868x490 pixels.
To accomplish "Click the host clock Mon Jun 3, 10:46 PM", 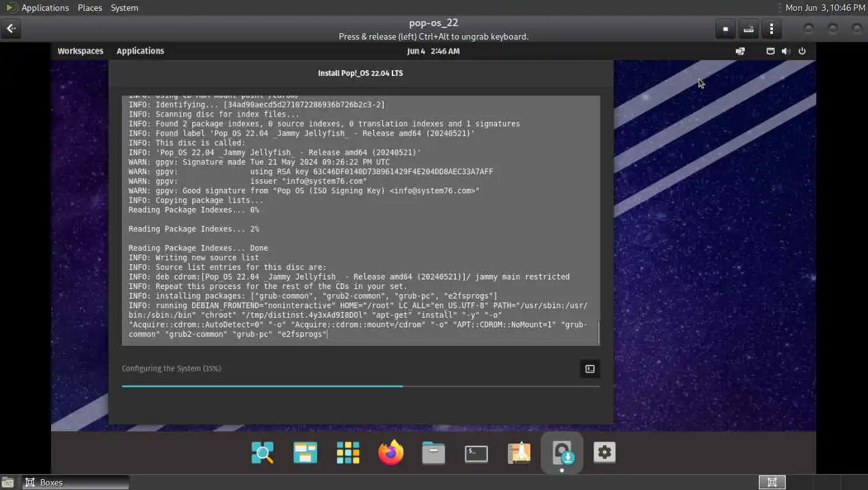I will pyautogui.click(x=825, y=8).
